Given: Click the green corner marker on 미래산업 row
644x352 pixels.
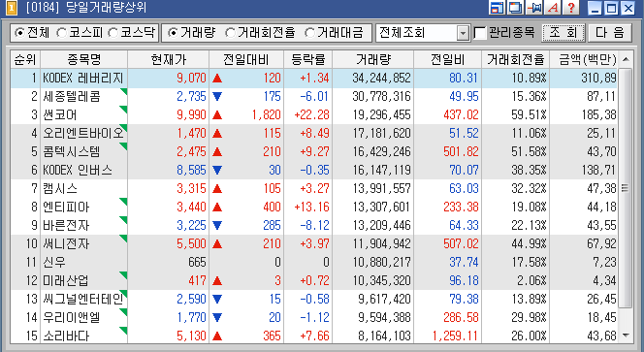Looking at the screenshot, I should point(123,274).
